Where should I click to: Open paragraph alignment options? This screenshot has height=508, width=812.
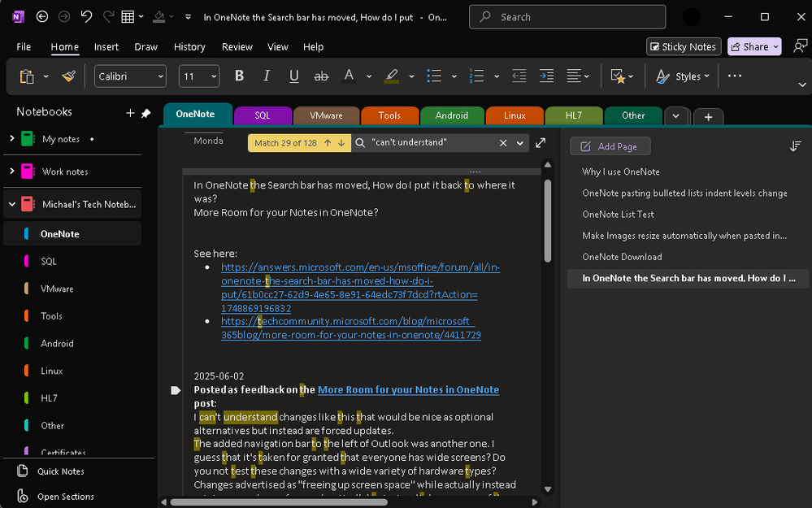(577, 76)
